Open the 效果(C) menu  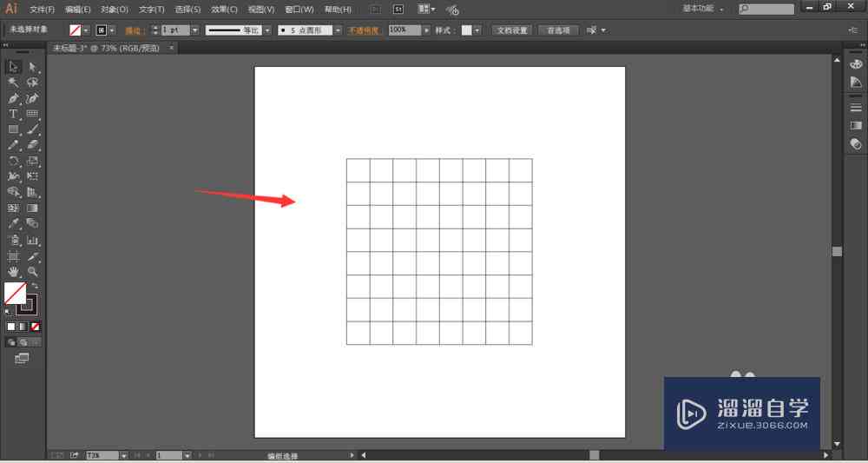[x=224, y=10]
